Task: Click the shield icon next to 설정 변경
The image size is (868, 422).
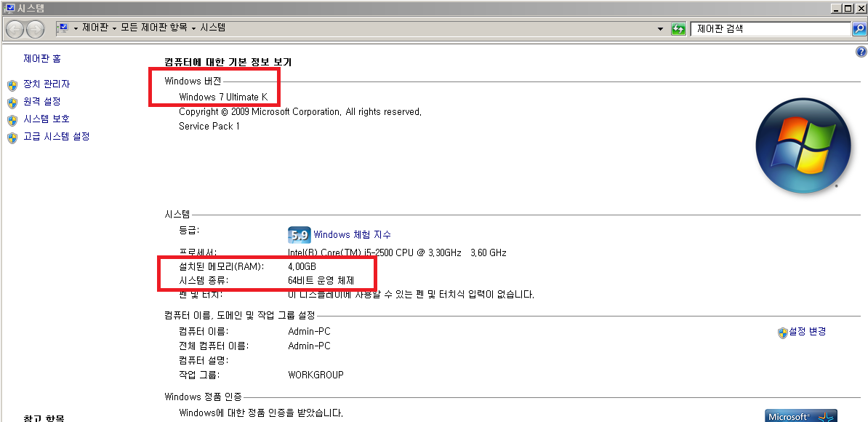Action: (x=783, y=333)
